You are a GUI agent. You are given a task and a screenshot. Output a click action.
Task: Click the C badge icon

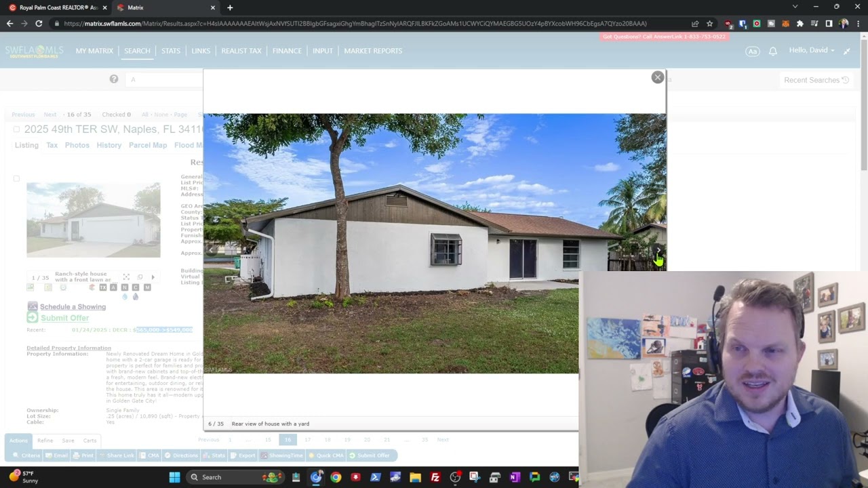(x=136, y=287)
